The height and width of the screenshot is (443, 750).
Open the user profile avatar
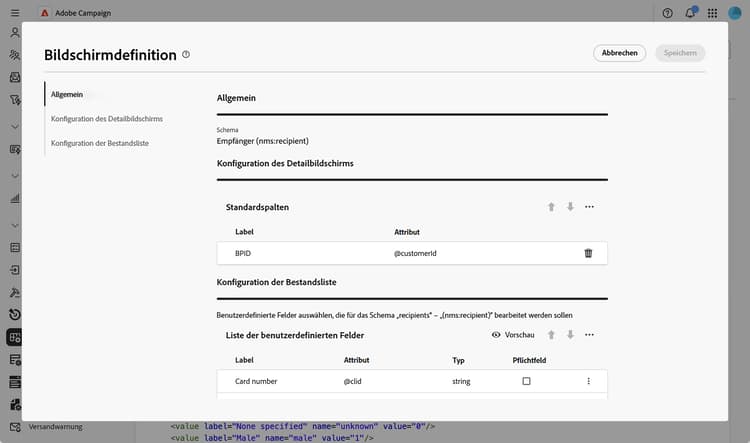pyautogui.click(x=734, y=13)
